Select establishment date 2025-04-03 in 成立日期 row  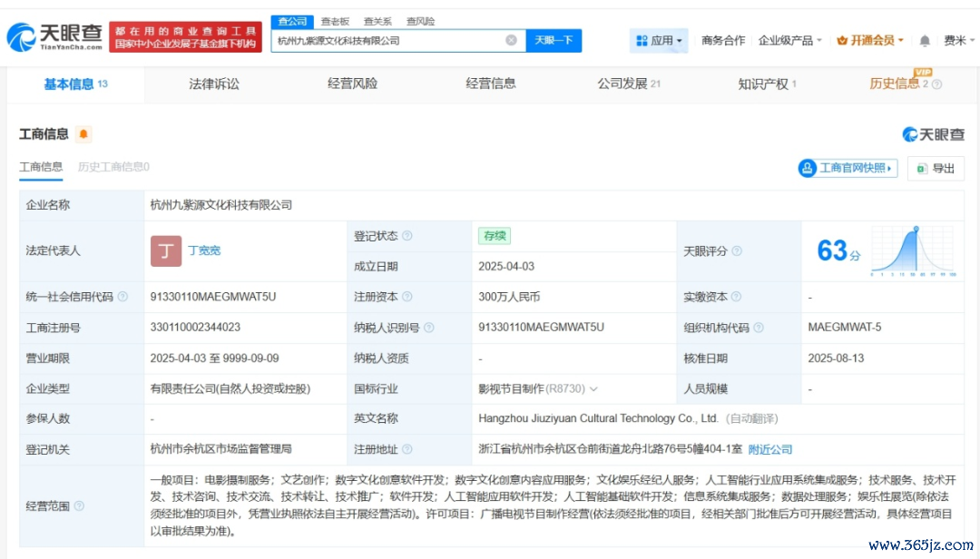coord(506,267)
